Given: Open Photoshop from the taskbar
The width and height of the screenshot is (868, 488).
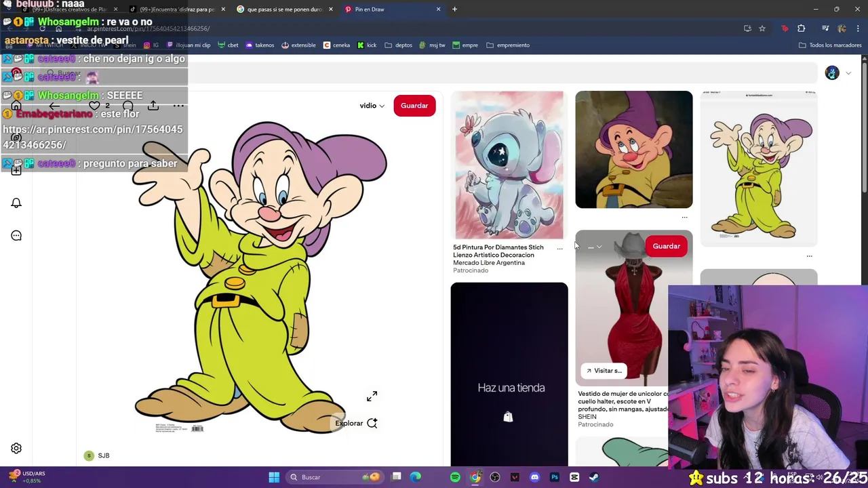Looking at the screenshot, I should [x=555, y=477].
